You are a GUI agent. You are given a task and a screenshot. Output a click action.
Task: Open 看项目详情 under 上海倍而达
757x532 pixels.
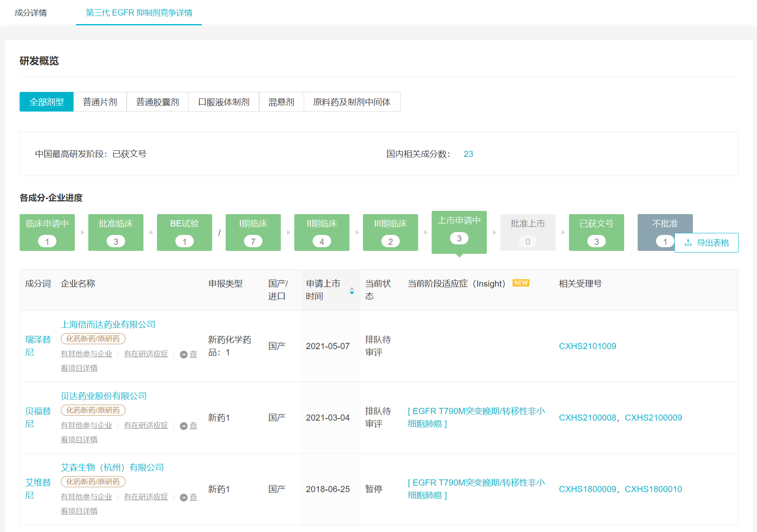tap(79, 368)
